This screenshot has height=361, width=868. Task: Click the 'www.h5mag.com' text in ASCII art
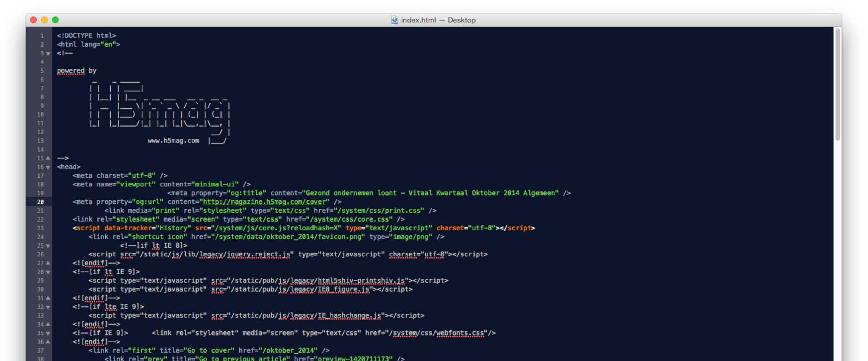173,141
